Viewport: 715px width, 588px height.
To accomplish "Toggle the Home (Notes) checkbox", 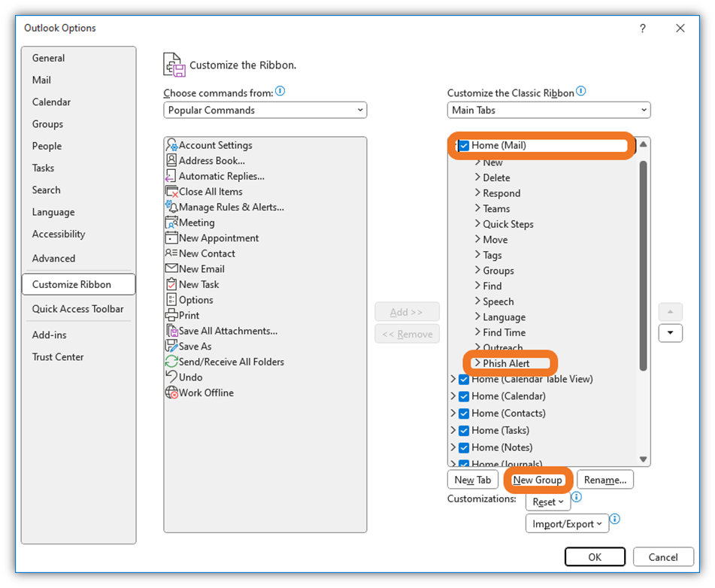I will pos(464,448).
